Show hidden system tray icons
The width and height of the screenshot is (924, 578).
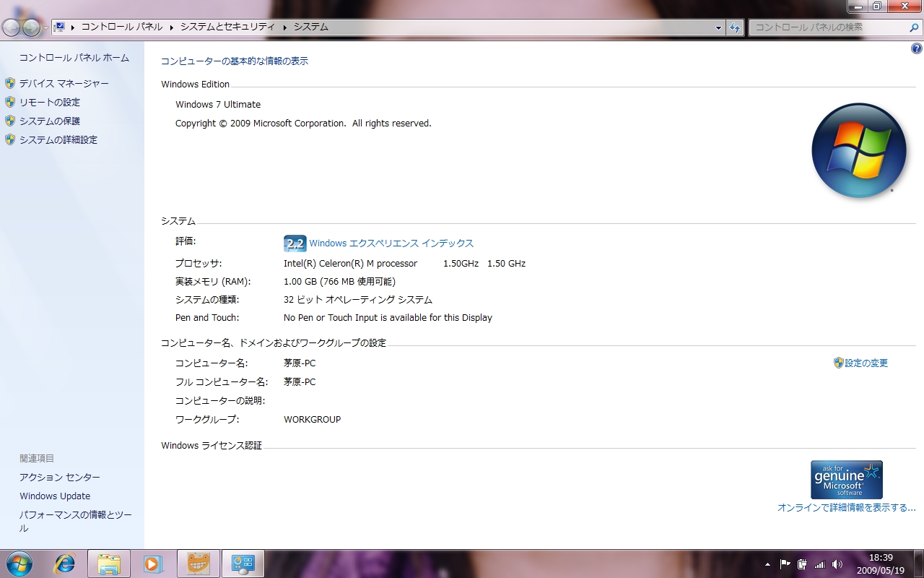coord(767,564)
